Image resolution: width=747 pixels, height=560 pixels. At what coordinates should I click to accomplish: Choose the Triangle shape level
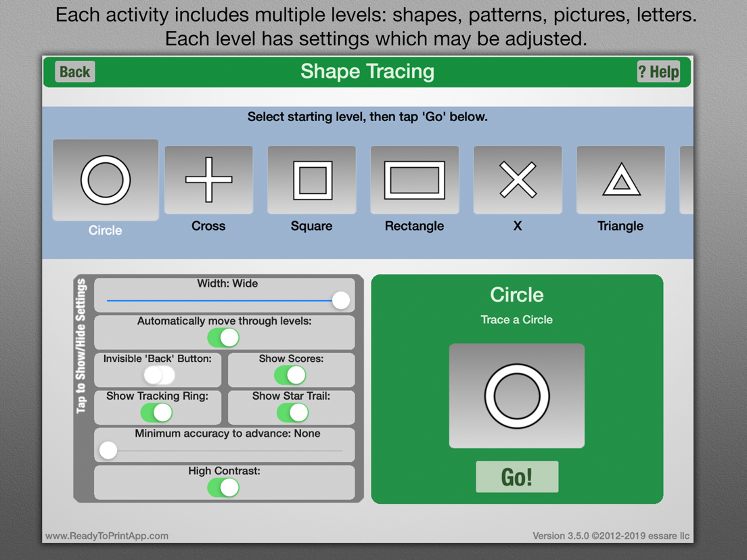click(x=620, y=180)
